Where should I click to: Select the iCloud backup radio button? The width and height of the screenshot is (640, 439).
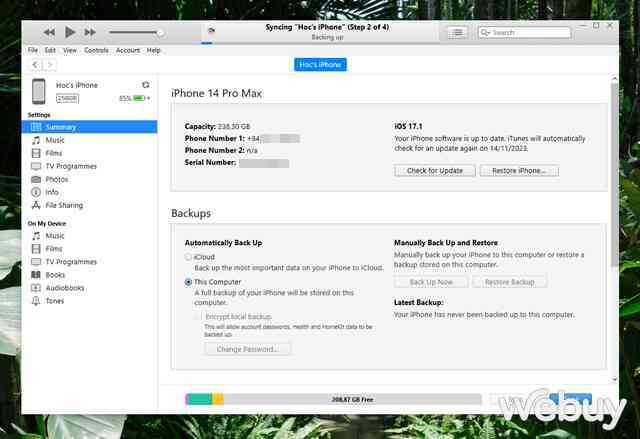point(188,257)
